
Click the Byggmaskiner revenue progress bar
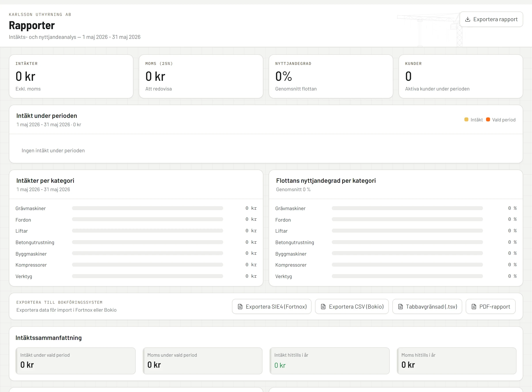pyautogui.click(x=148, y=253)
